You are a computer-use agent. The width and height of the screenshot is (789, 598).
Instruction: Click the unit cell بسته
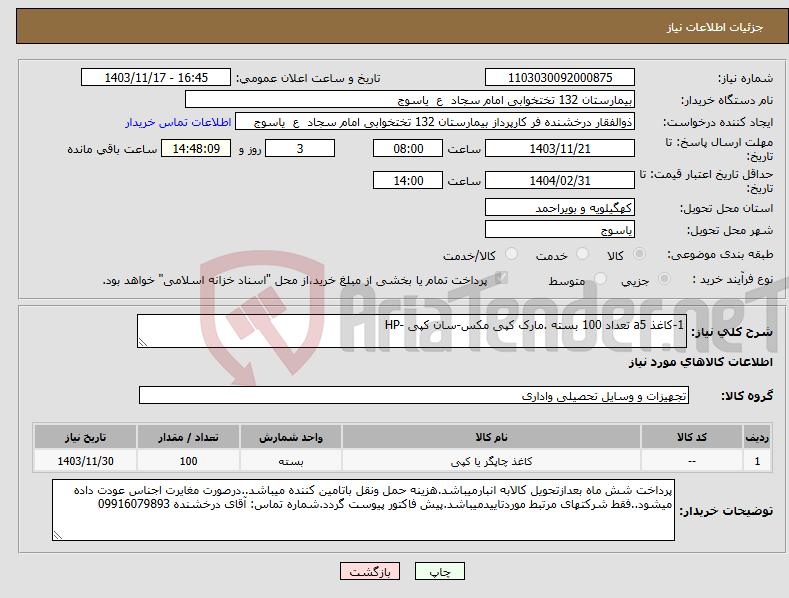pyautogui.click(x=291, y=461)
